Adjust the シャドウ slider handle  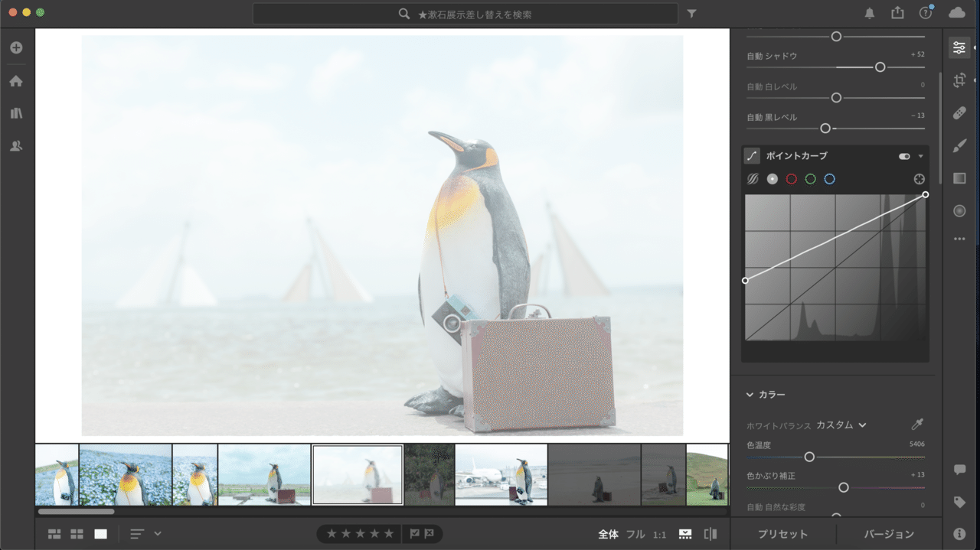pos(880,67)
